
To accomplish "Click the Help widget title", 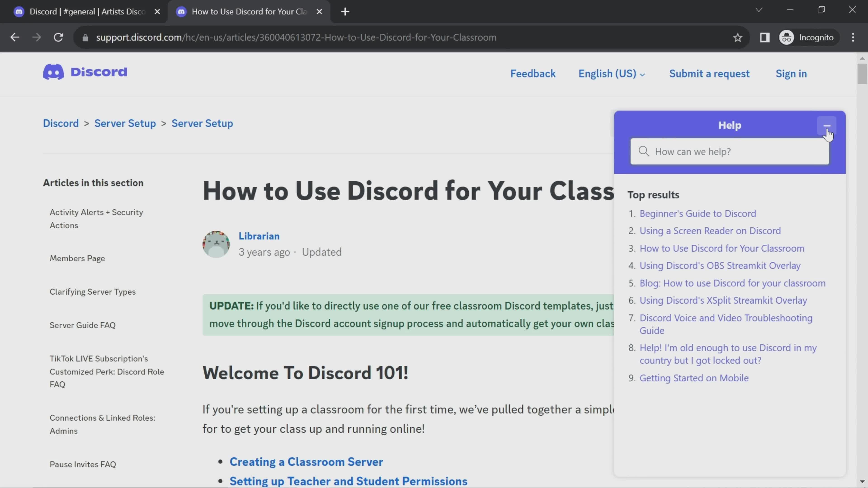I will (729, 125).
